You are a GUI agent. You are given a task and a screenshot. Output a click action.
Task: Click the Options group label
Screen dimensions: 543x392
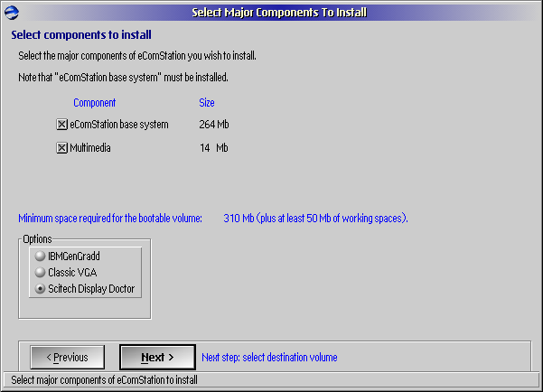(37, 239)
